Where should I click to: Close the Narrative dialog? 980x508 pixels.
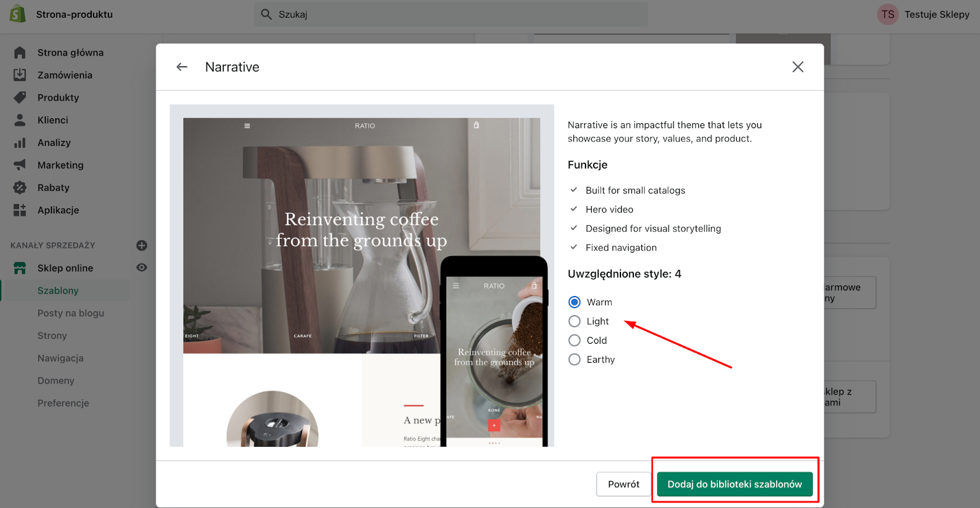(797, 67)
